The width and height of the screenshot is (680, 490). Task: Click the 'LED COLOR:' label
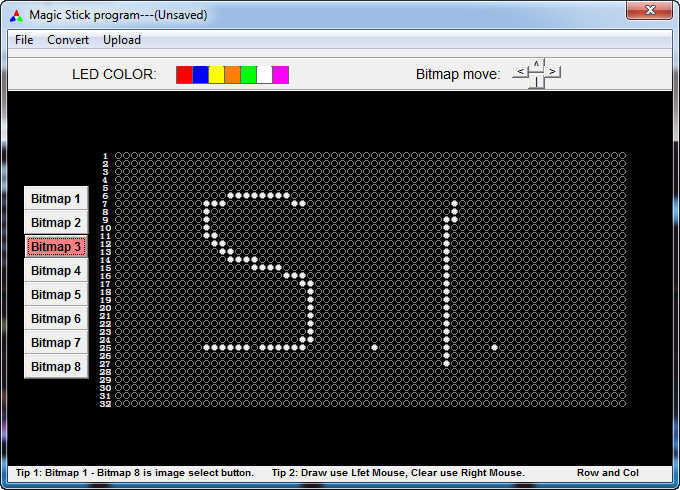point(114,75)
